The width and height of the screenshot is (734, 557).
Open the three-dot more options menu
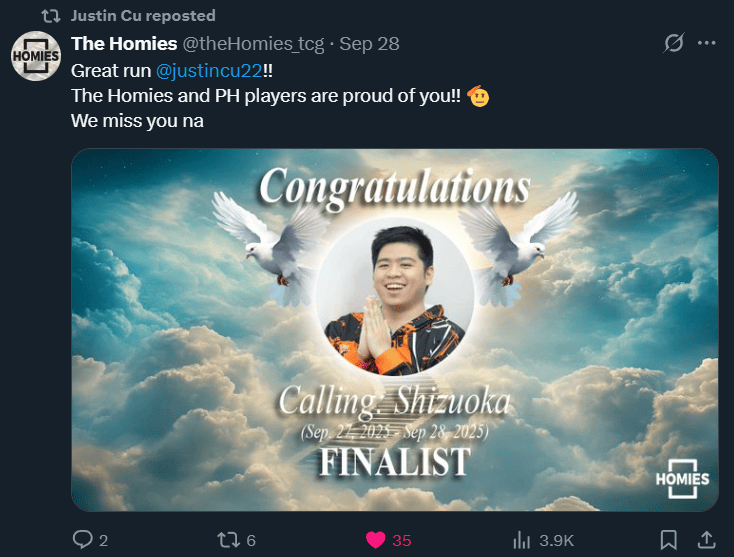(x=706, y=43)
